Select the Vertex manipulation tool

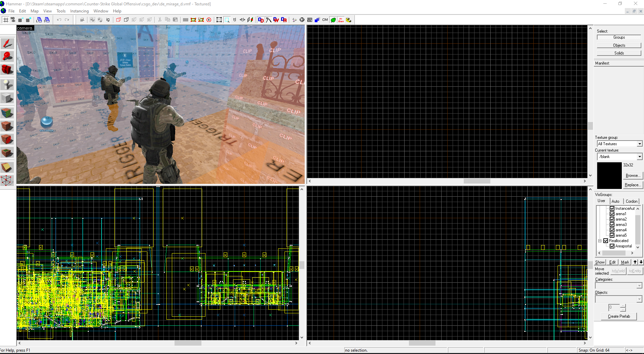pyautogui.click(x=7, y=180)
